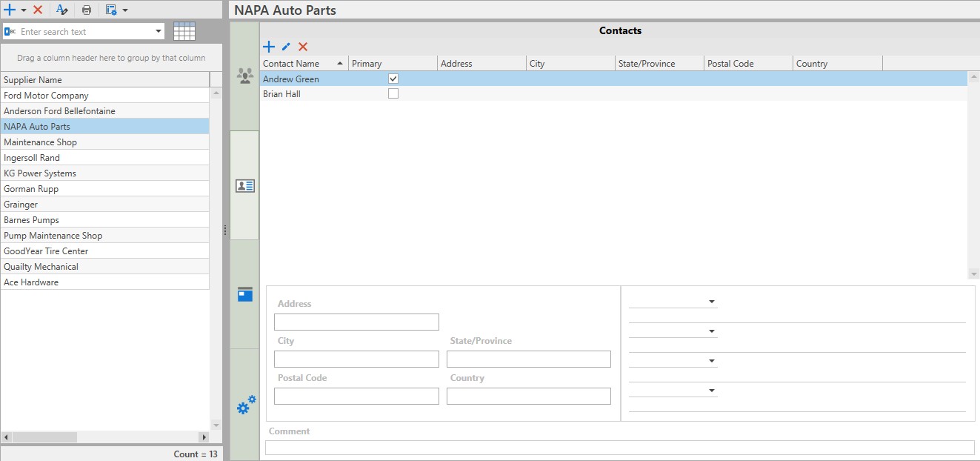Open the search text dropdown arrow

coord(159,32)
